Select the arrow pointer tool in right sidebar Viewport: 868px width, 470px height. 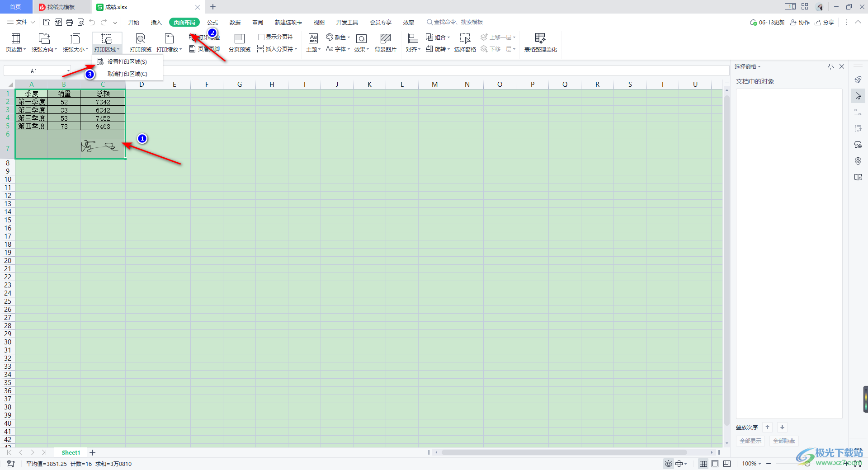pos(858,96)
